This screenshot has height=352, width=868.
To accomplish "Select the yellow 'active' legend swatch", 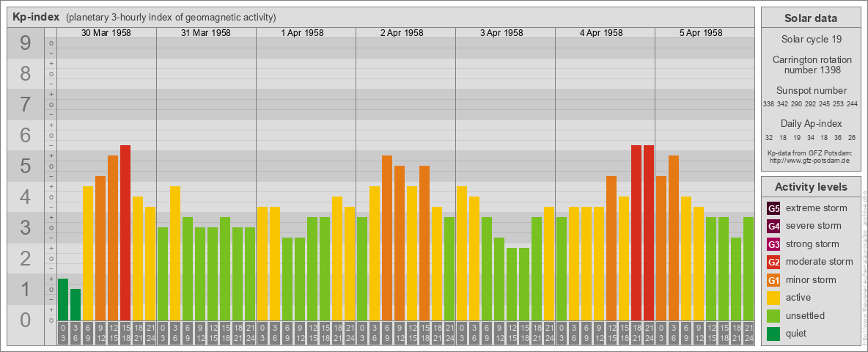I will coord(773,298).
